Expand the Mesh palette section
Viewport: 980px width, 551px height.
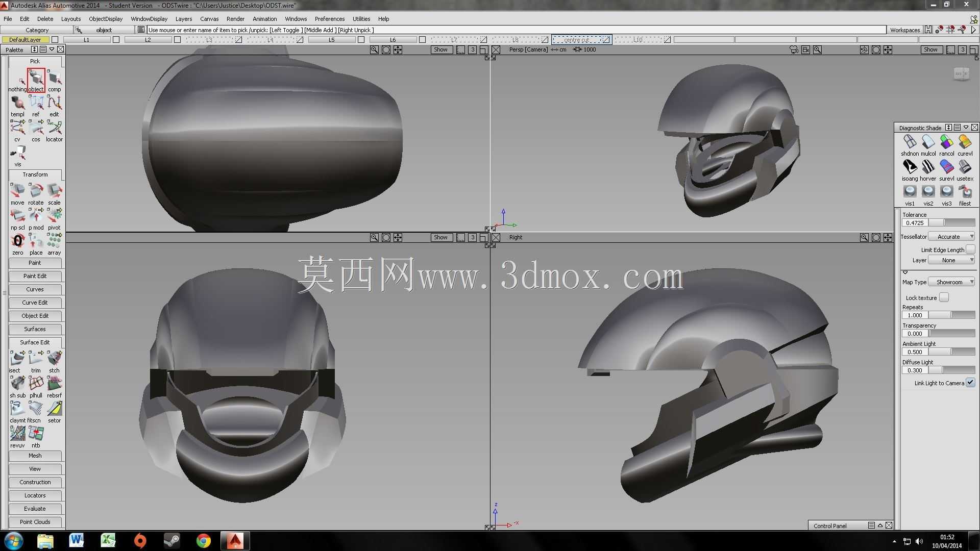(35, 456)
